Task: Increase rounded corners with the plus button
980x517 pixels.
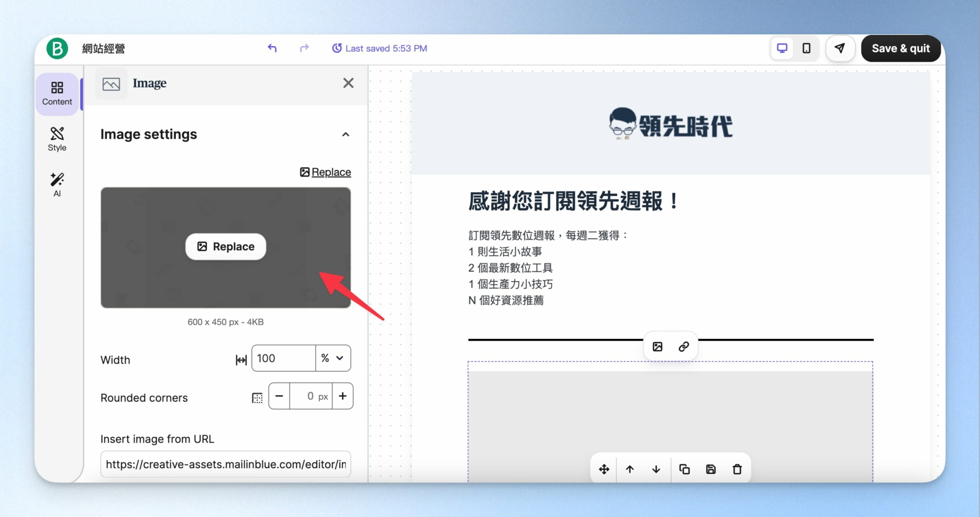Action: [343, 396]
